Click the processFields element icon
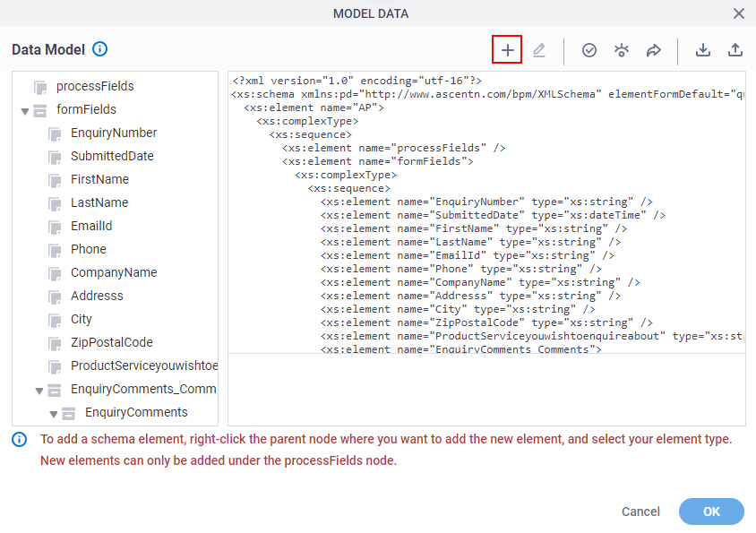This screenshot has height=533, width=756. tap(40, 88)
